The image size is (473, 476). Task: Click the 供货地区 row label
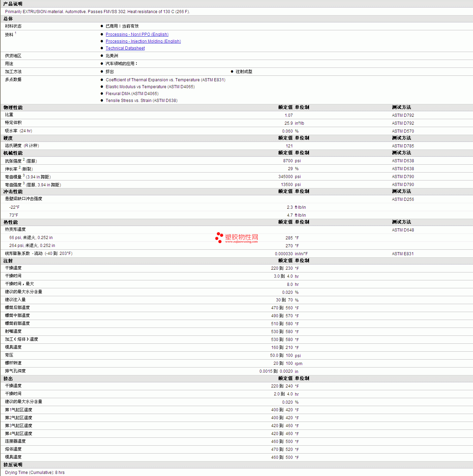13,56
